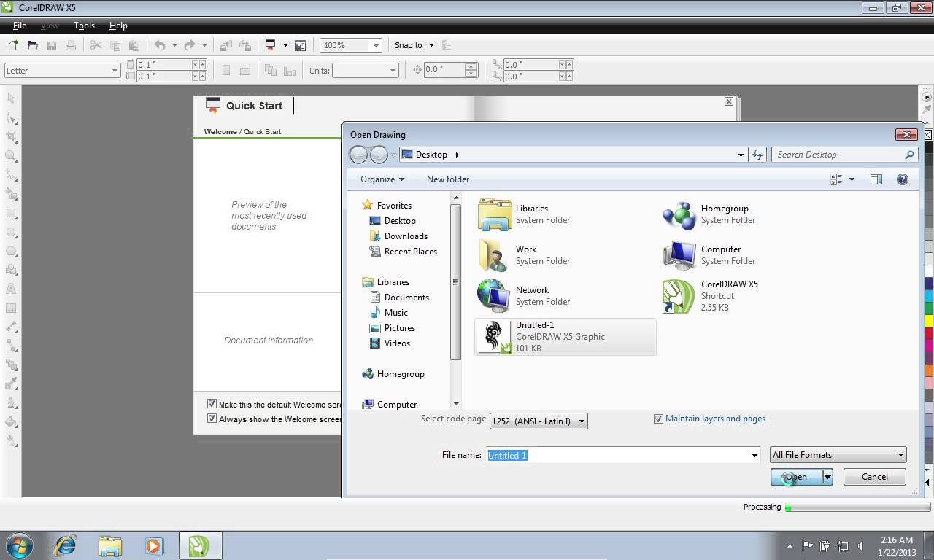This screenshot has height=560, width=934.
Task: Open the 1252 ANSI Latin I code page dropdown
Action: pyautogui.click(x=582, y=421)
